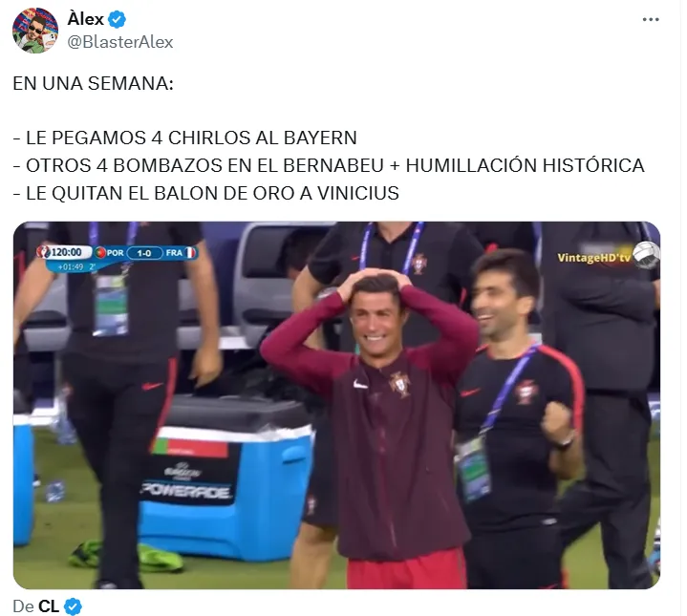Click the VintageHD'tv watermark text
687x616 pixels.
593,258
